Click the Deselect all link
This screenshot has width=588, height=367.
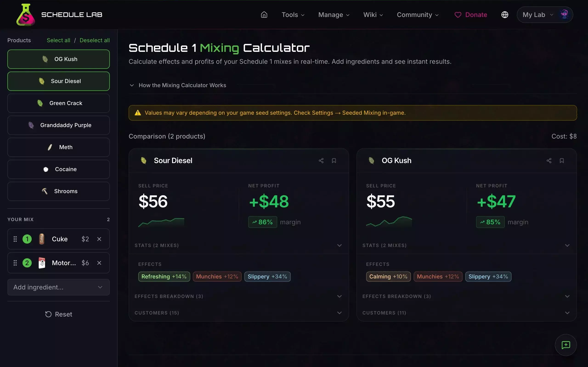pyautogui.click(x=95, y=40)
